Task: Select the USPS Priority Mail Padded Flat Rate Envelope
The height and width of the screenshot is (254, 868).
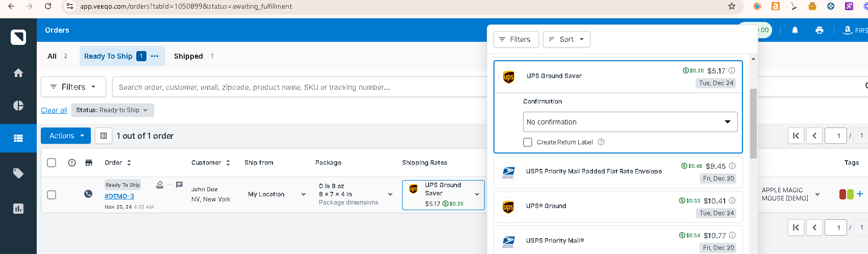Action: point(618,171)
